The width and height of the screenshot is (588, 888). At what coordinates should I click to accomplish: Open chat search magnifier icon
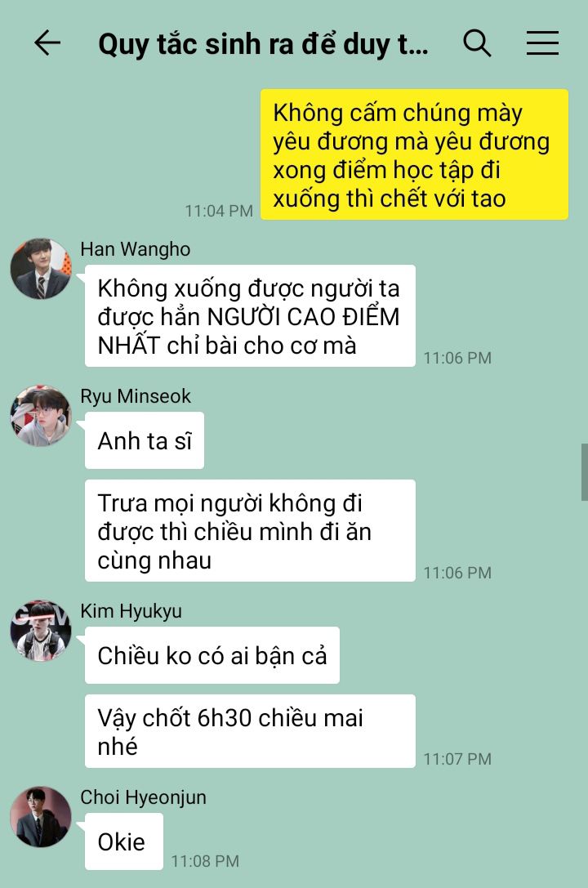click(477, 43)
